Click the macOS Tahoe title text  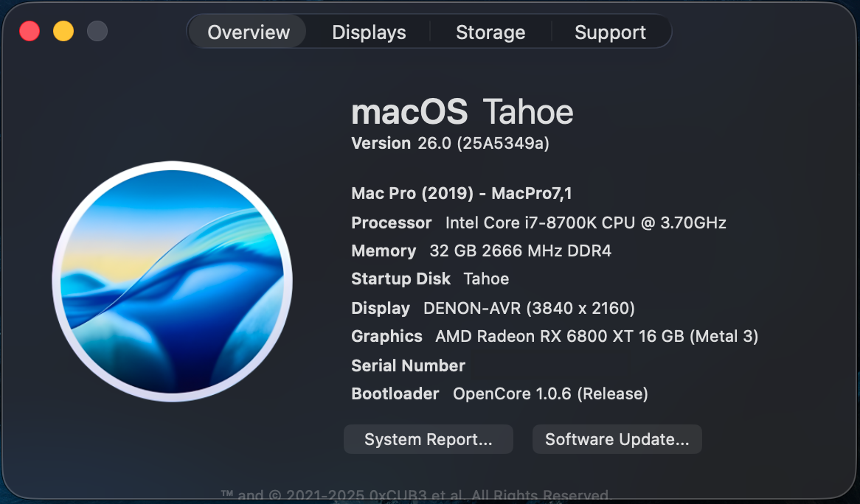(x=462, y=112)
